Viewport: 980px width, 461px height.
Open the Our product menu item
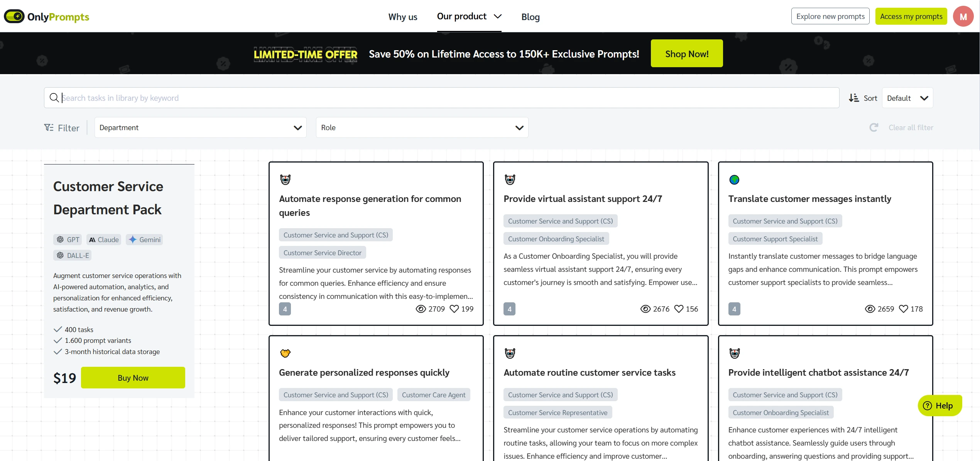469,16
